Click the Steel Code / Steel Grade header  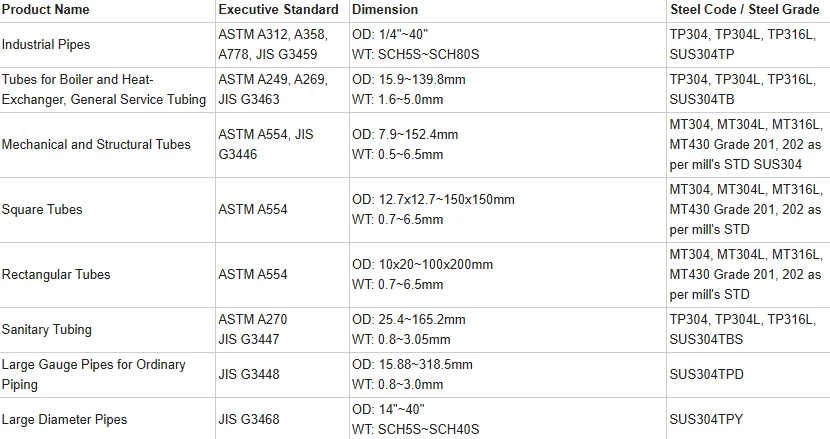(x=745, y=10)
